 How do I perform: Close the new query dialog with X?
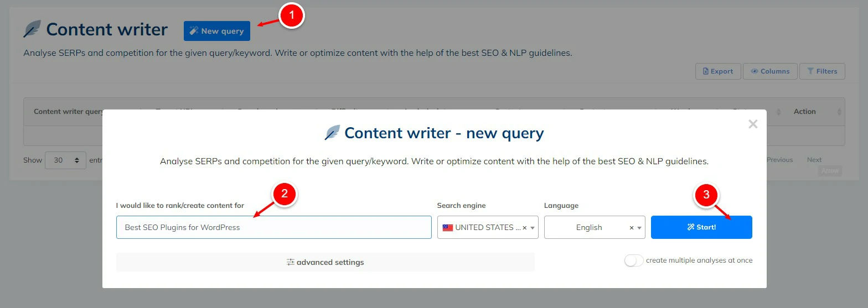753,124
